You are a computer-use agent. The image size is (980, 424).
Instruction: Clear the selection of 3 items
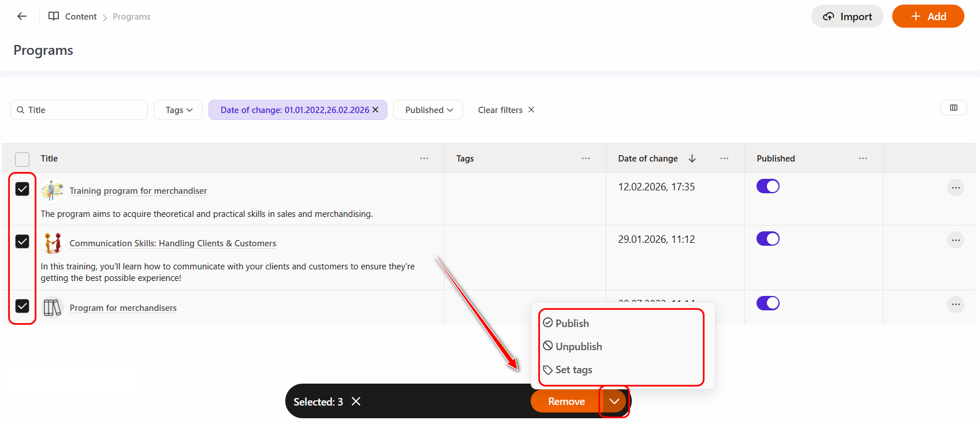[x=356, y=402]
